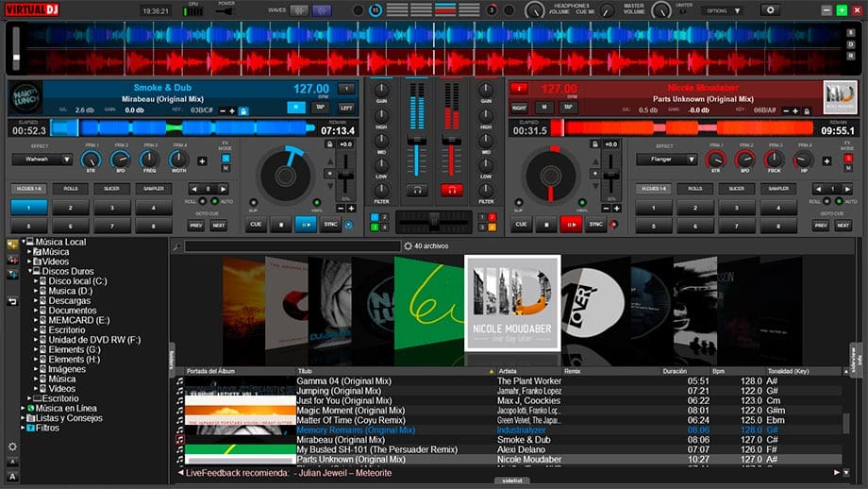Viewport: 868px width, 489px height.
Task: Click the first waveform style button next to WAVES
Action: click(299, 10)
